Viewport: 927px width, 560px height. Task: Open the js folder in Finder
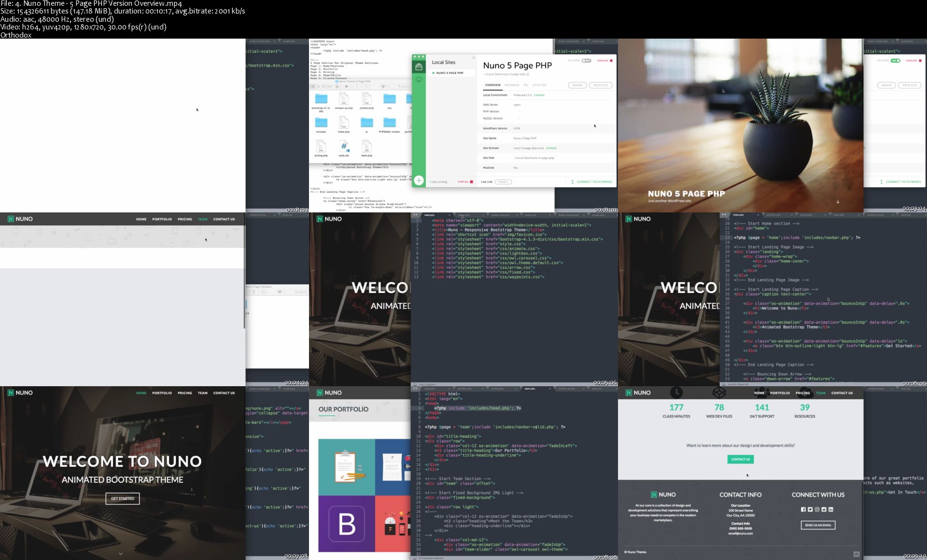coord(366,123)
